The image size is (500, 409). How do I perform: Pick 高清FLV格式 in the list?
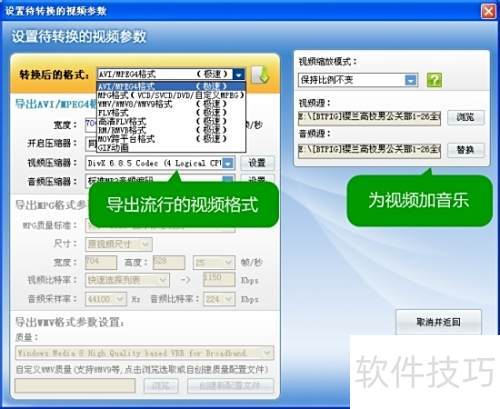coord(171,121)
